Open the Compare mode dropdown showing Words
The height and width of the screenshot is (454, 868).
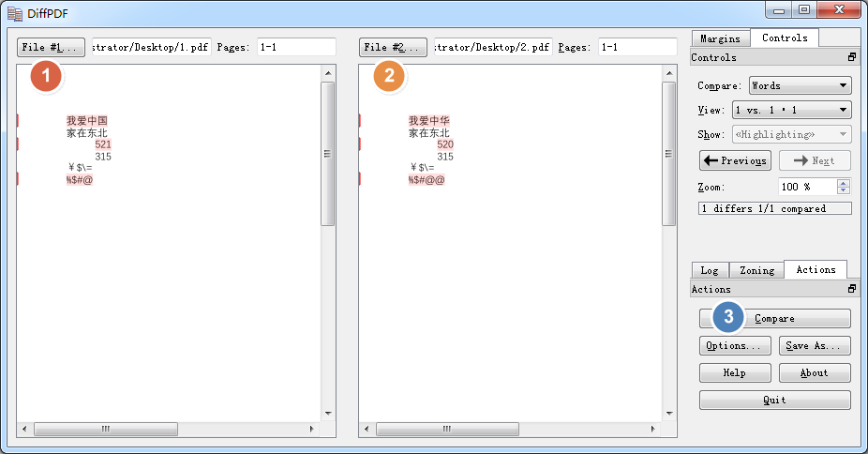point(800,85)
